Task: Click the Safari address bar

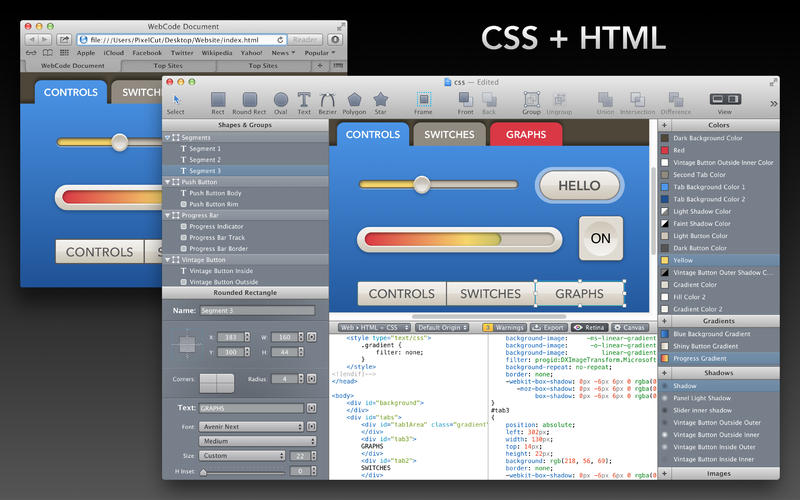Action: pyautogui.click(x=181, y=39)
